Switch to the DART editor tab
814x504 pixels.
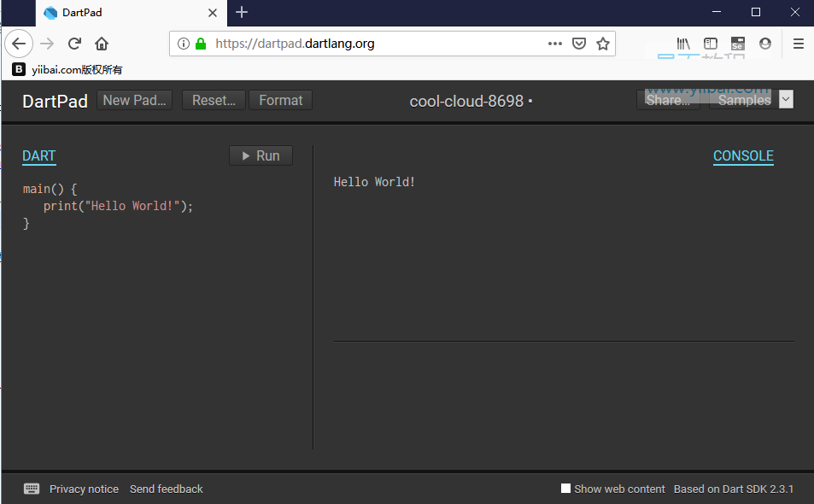[x=39, y=155]
